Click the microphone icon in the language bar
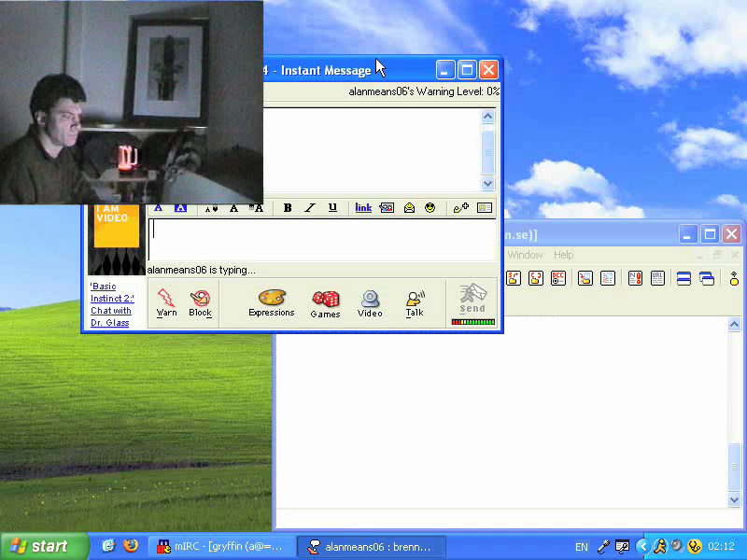747x560 pixels. coord(603,547)
